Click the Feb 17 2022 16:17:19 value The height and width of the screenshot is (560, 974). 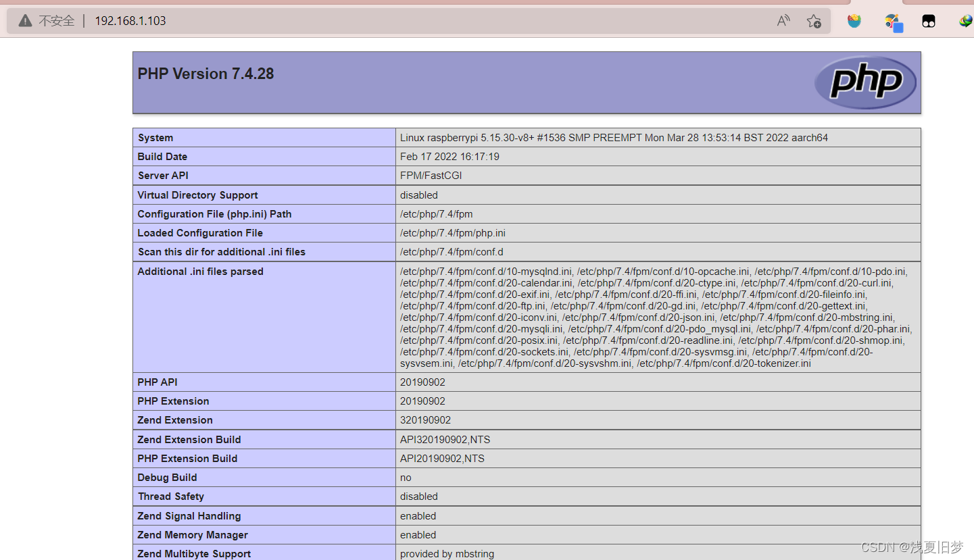(449, 157)
